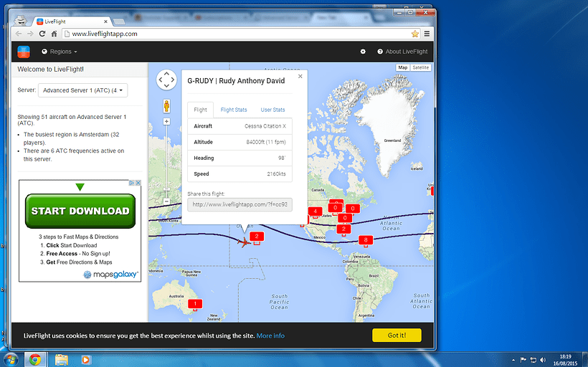Zoom in with the map plus button

(x=166, y=121)
